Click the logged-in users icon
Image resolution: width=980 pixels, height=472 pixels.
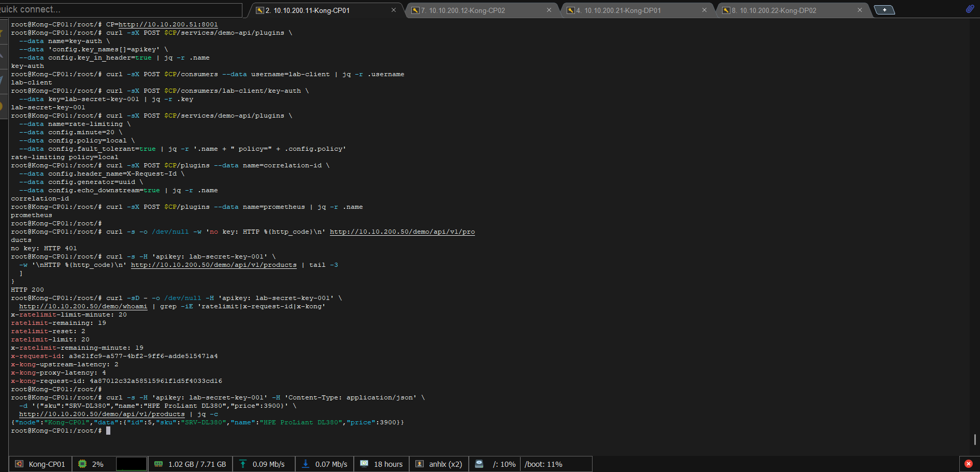(x=420, y=464)
